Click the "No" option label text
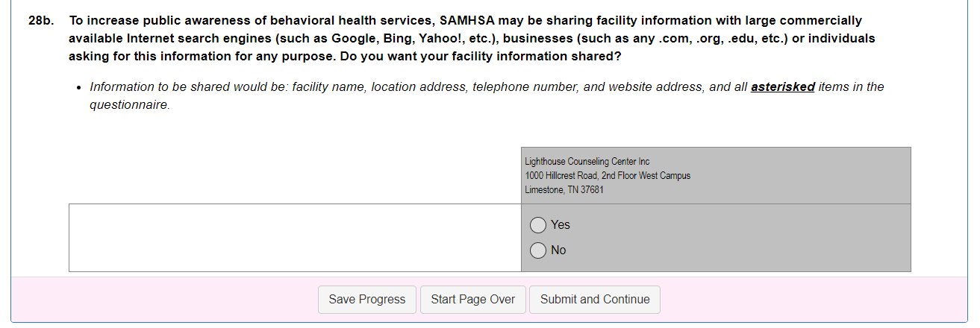Image resolution: width=980 pixels, height=328 pixels. coord(558,250)
